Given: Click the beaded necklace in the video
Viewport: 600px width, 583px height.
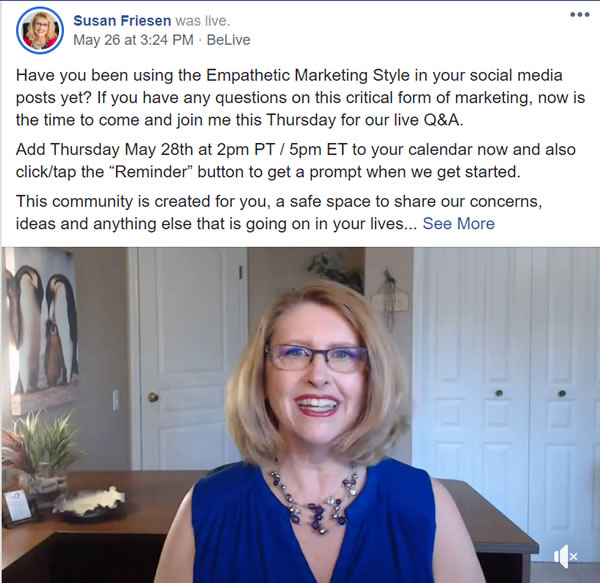Looking at the screenshot, I should pyautogui.click(x=315, y=501).
